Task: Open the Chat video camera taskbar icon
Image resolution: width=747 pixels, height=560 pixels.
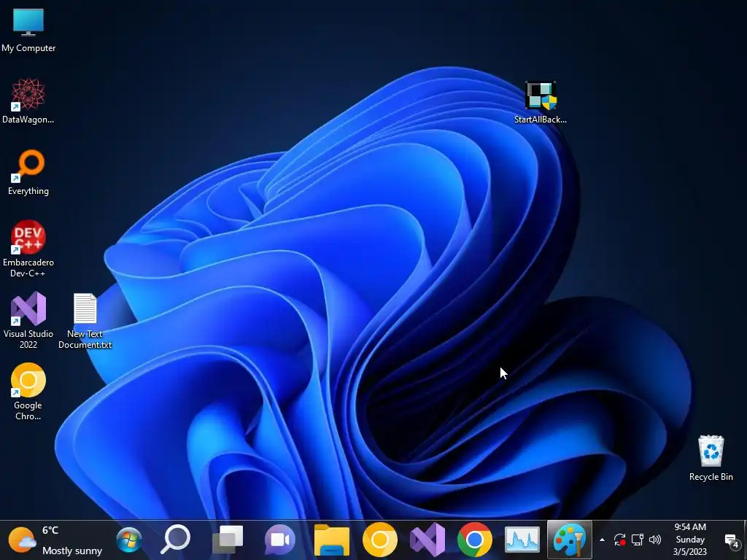Action: click(280, 540)
